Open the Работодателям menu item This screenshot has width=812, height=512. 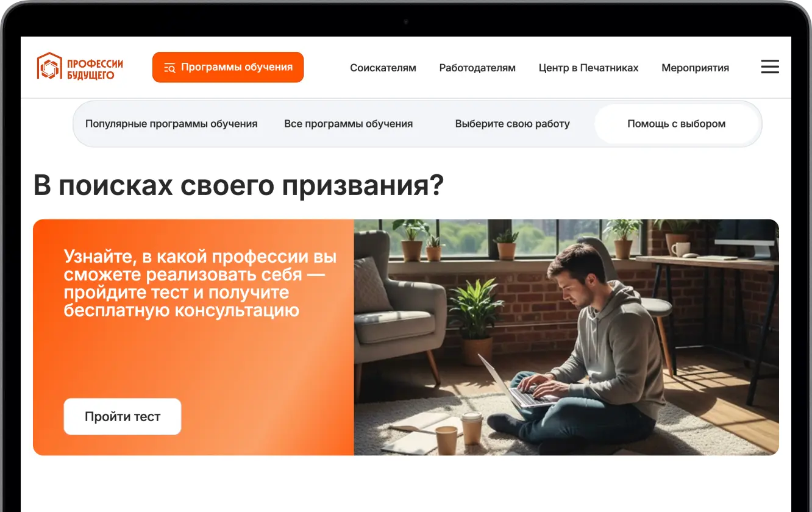point(477,68)
